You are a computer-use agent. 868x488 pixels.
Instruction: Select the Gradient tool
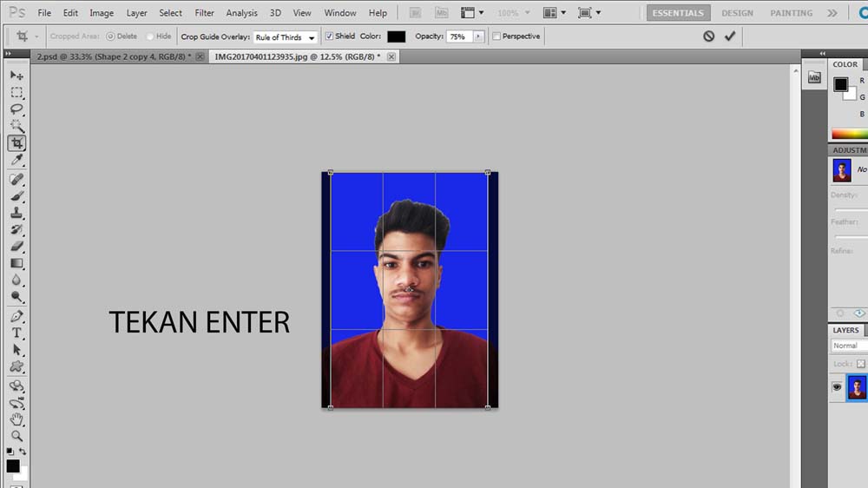click(16, 263)
